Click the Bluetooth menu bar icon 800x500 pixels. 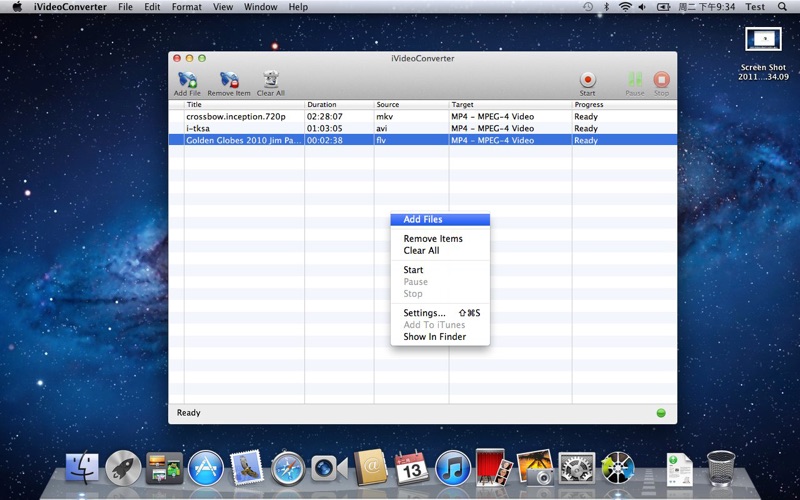point(607,7)
